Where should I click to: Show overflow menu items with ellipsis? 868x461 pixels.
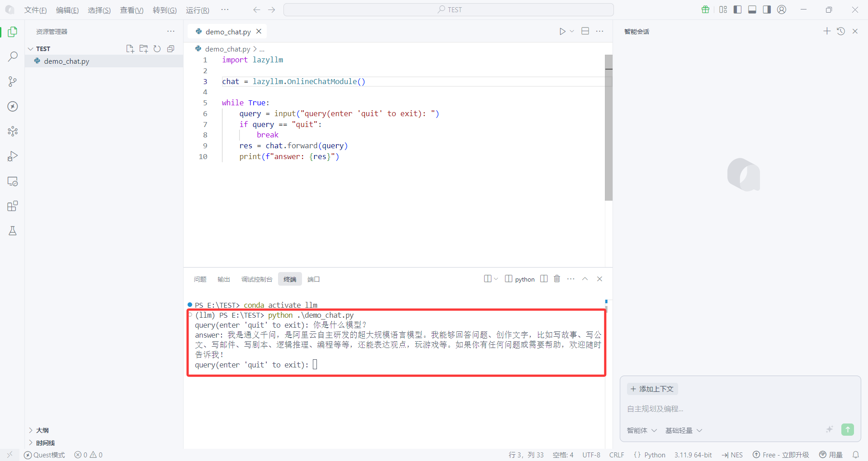pyautogui.click(x=225, y=9)
